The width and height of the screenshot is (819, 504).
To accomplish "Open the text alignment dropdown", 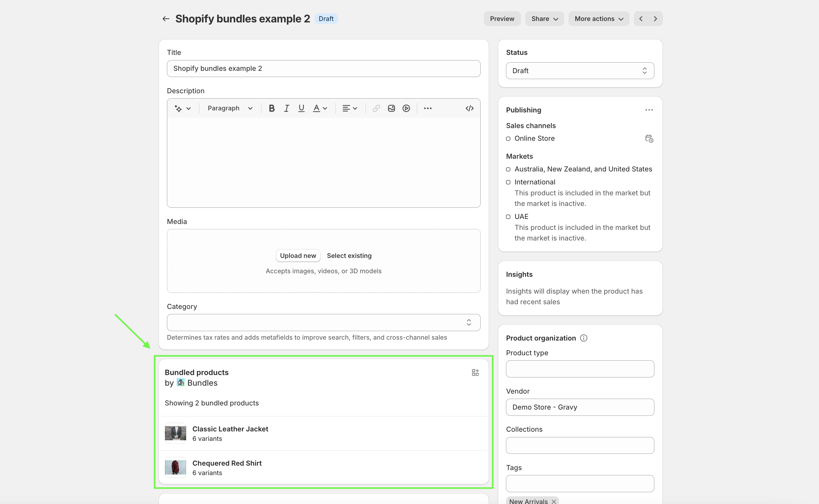I will [350, 108].
